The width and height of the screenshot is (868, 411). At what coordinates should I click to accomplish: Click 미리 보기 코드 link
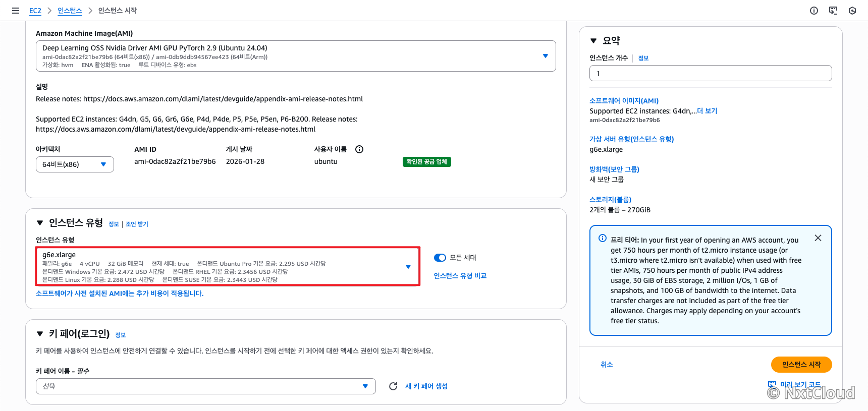tap(800, 385)
